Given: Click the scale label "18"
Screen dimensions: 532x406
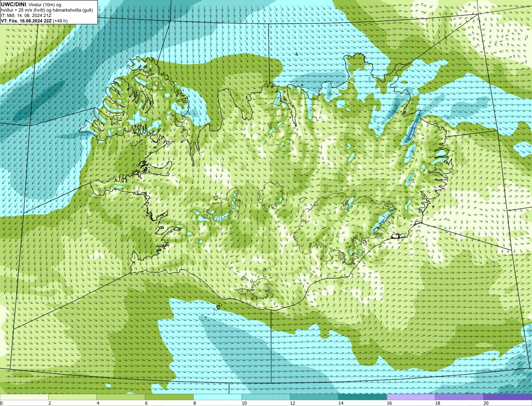Looking at the screenshot, I should pyautogui.click(x=438, y=403).
